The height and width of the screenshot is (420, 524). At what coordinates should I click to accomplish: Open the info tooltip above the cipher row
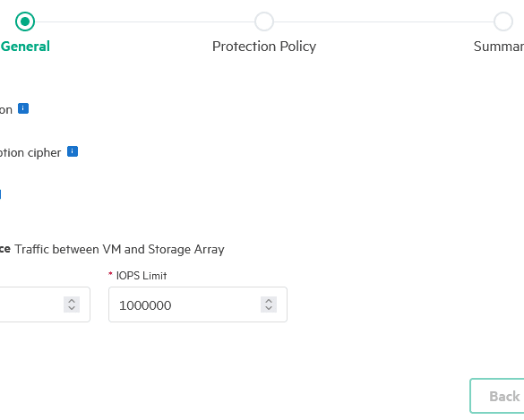[23, 108]
